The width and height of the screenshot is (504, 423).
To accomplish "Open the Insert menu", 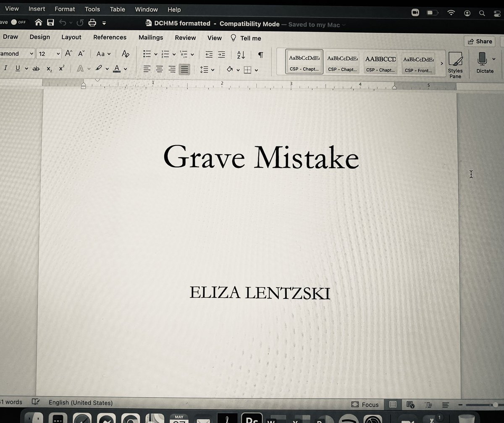I will pyautogui.click(x=37, y=9).
